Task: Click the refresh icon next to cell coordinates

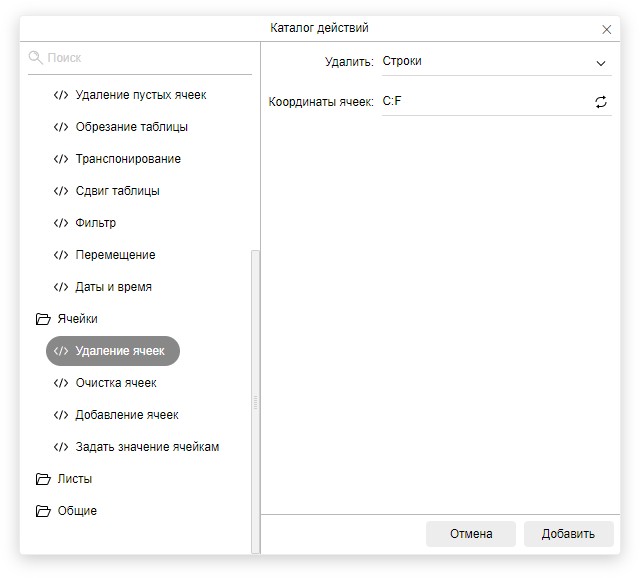Action: click(x=601, y=102)
